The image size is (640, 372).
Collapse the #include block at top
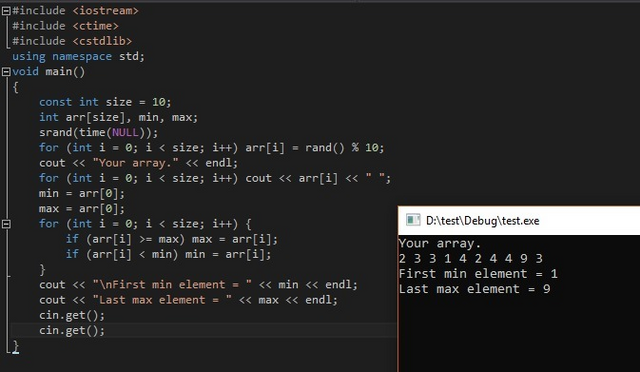[x=6, y=11]
